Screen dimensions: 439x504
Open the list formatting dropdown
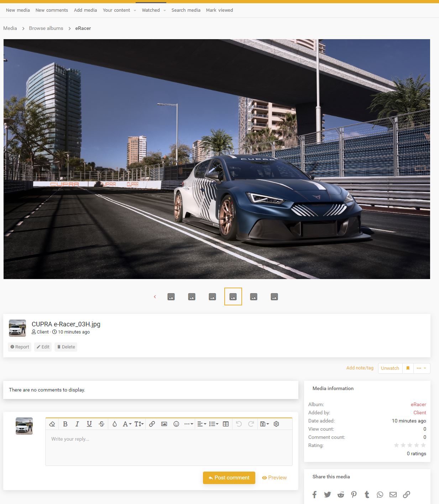coord(214,424)
